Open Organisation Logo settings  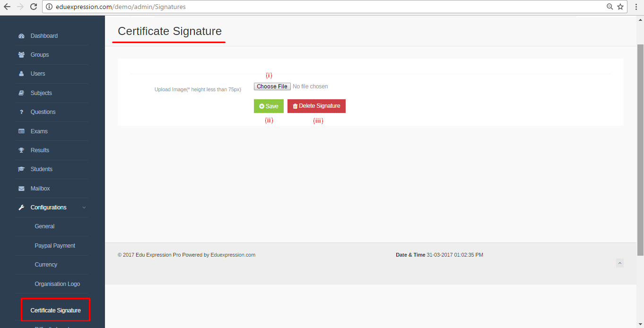coord(57,284)
